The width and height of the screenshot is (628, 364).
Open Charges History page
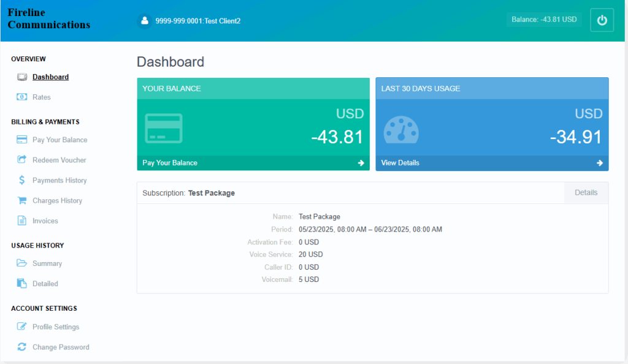(57, 200)
